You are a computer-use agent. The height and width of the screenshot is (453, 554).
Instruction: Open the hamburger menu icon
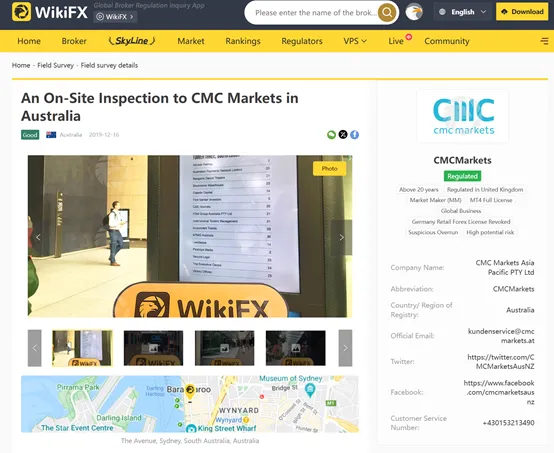[544, 41]
